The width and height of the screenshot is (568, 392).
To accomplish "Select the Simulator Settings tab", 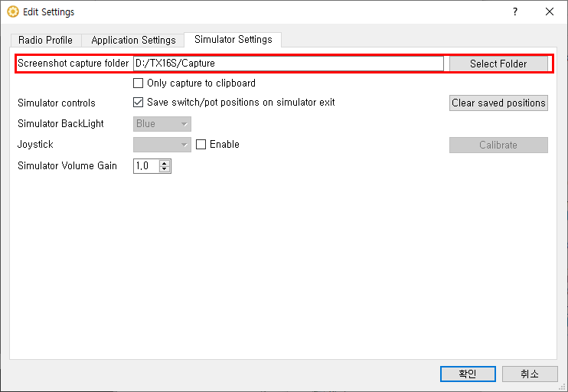I will [233, 40].
